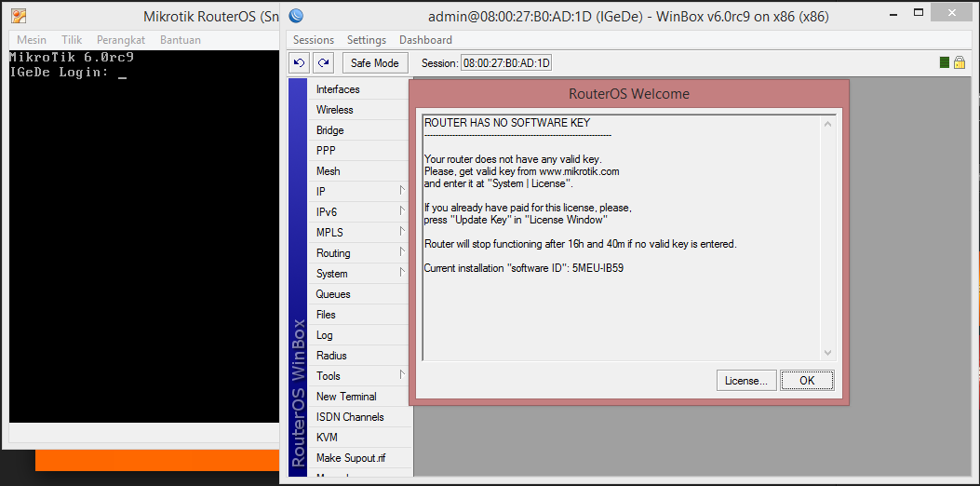Open KVM in the sidebar
Viewport: 980px width, 486px height.
click(359, 438)
